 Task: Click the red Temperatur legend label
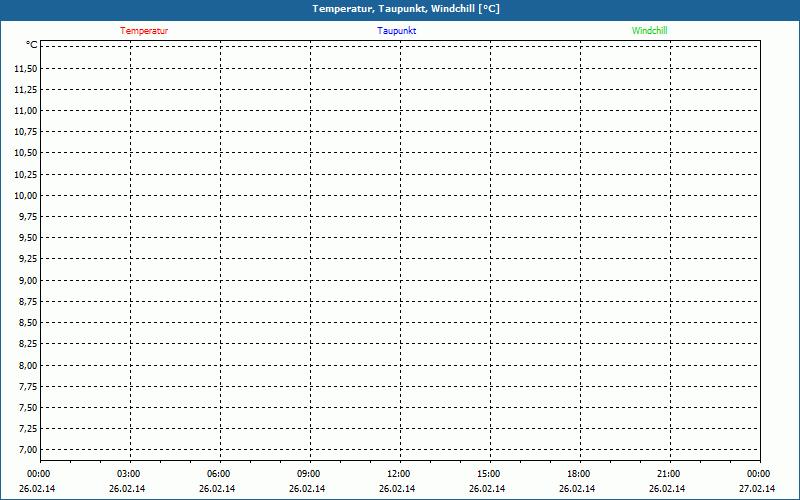(144, 31)
